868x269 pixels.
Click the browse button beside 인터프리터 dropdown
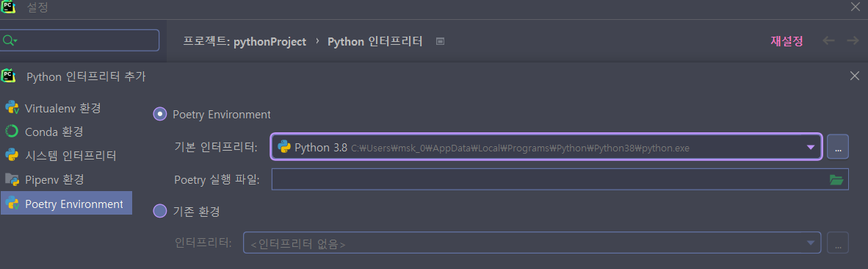838,243
